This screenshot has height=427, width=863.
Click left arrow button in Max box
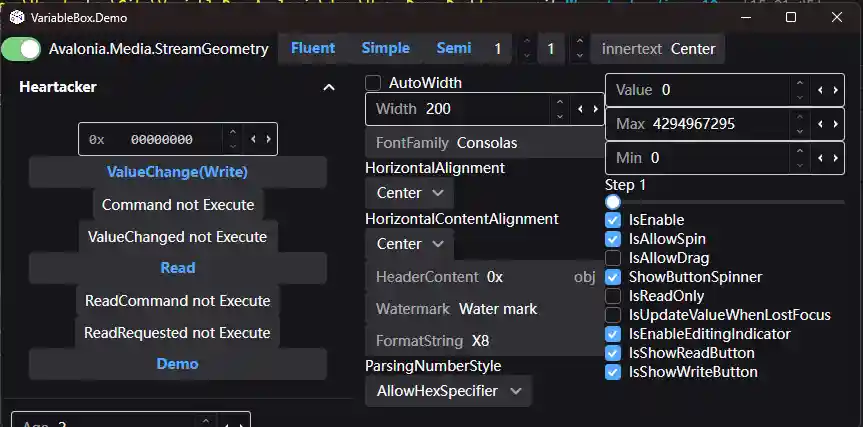[x=821, y=124]
